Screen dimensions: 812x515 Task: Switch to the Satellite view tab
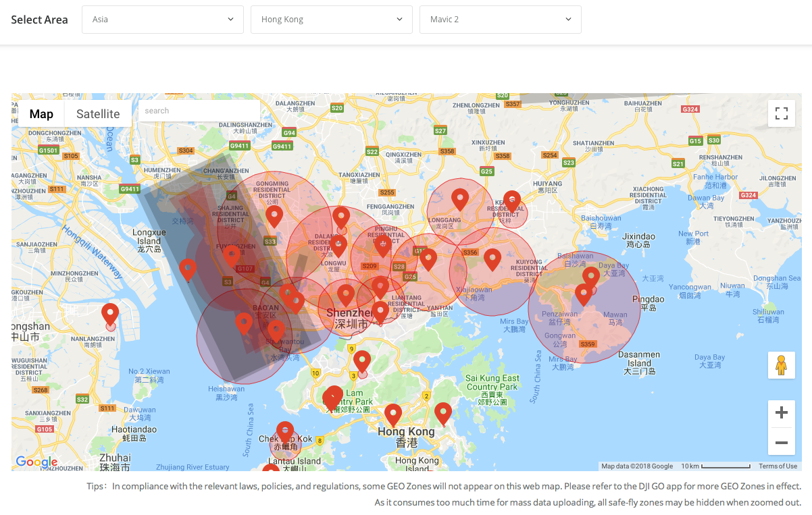tap(98, 114)
